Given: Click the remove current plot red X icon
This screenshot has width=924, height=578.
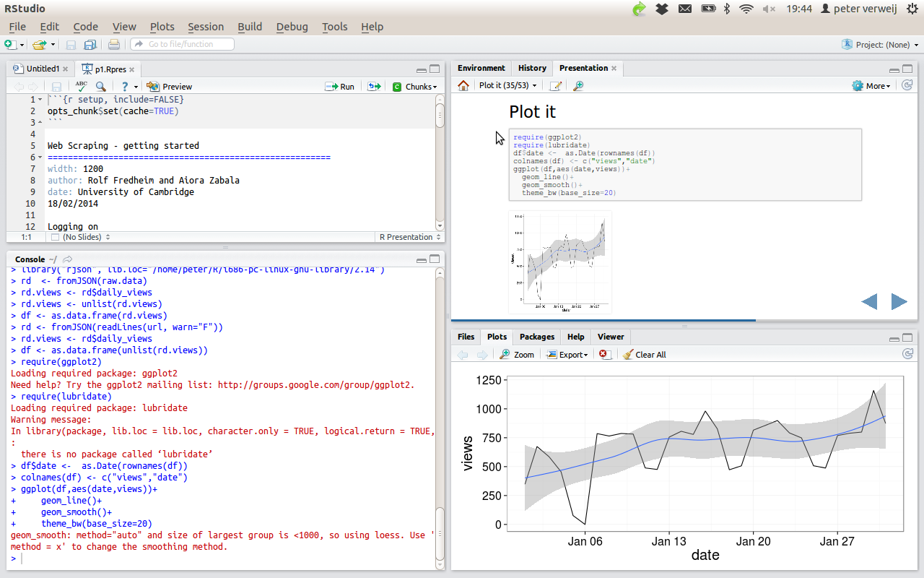Looking at the screenshot, I should click(604, 355).
